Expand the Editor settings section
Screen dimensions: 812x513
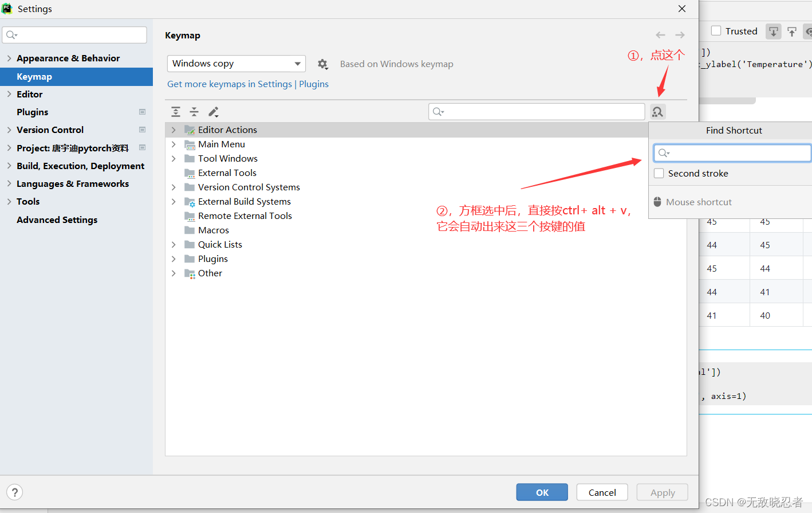coord(9,94)
